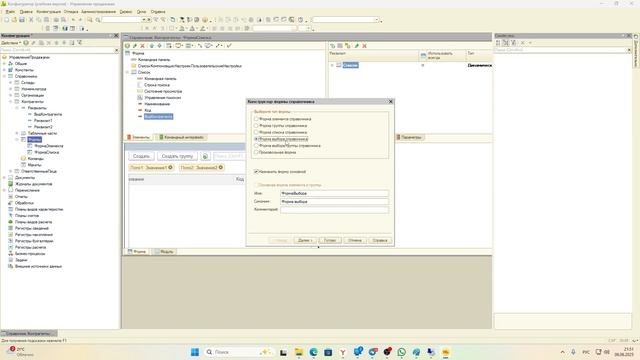
Task: Open the "Отладка" menu
Action: point(71,12)
